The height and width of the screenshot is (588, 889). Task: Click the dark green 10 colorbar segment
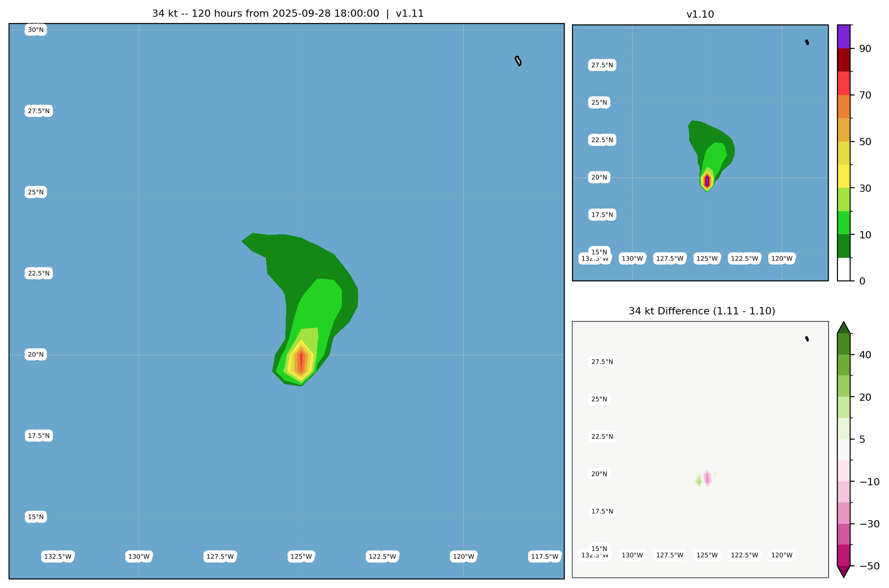point(843,246)
